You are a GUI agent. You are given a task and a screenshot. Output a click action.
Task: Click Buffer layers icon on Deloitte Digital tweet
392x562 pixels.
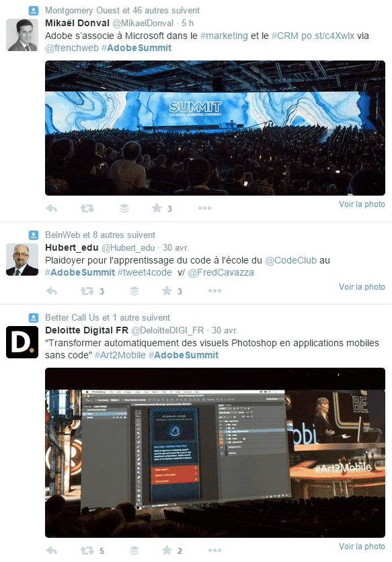[x=134, y=550]
